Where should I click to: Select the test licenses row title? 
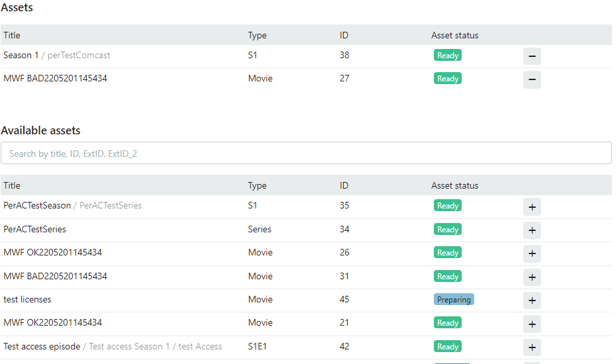tap(27, 299)
